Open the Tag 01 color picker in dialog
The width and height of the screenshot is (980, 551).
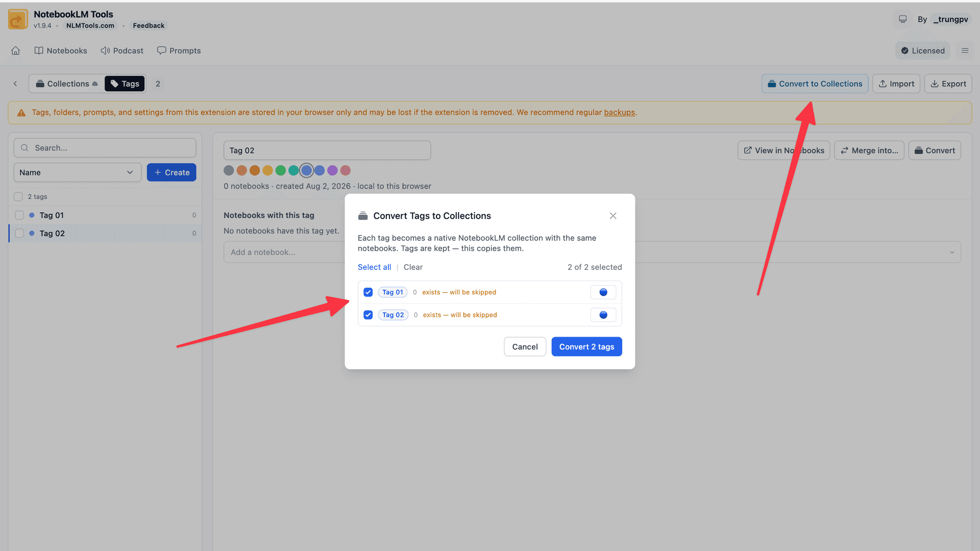[603, 292]
